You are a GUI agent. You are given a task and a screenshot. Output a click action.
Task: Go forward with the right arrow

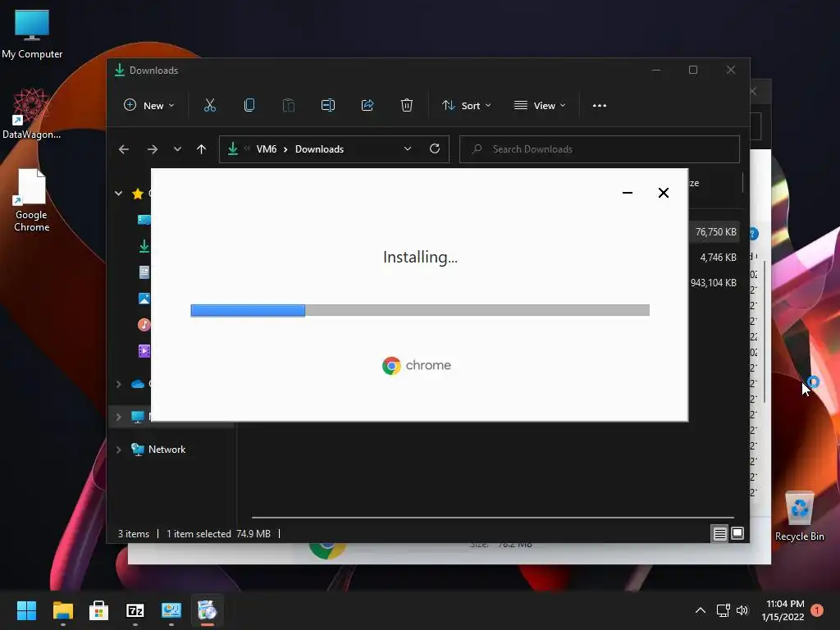(x=152, y=149)
